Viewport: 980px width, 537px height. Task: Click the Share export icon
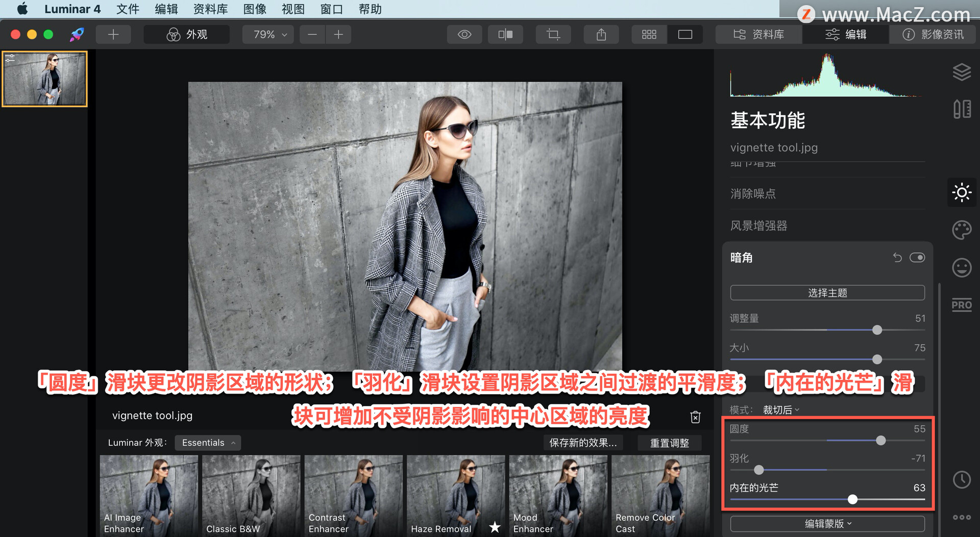601,34
